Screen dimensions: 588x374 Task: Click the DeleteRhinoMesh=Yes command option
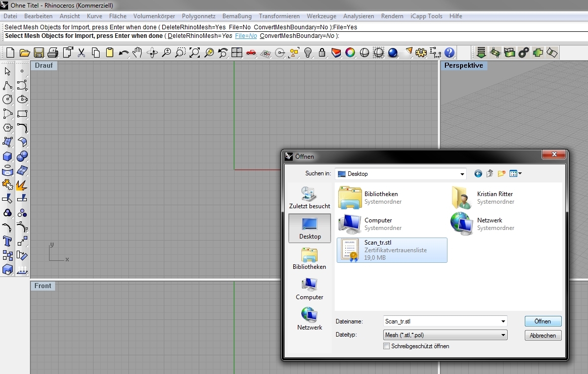[x=200, y=36]
